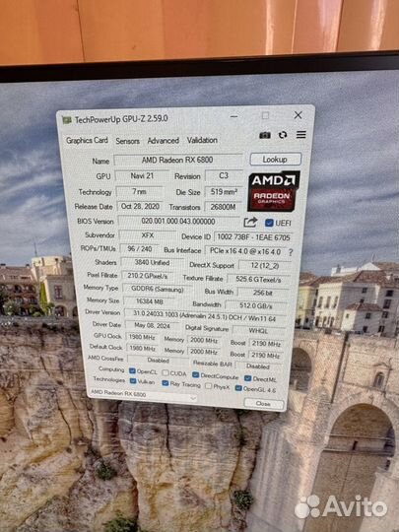Click the DirectX Support value 12 (12_2)
Image resolution: width=399 pixels, height=532 pixels.
coord(265,266)
